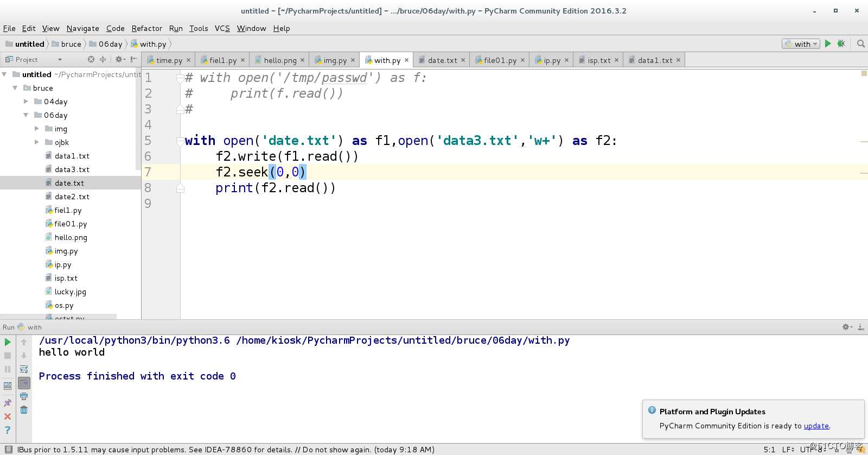Toggle fold marker at line 1
Image resolution: width=868 pixels, height=455 pixels.
click(180, 78)
